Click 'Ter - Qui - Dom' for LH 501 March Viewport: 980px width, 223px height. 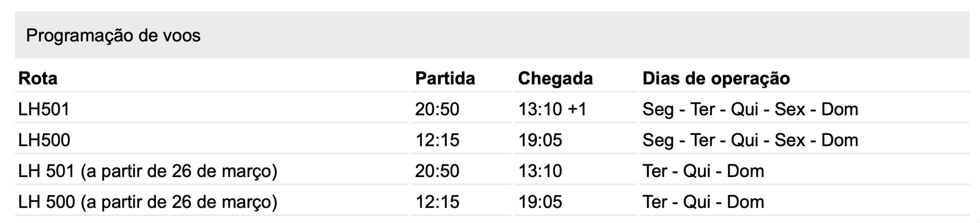click(703, 171)
